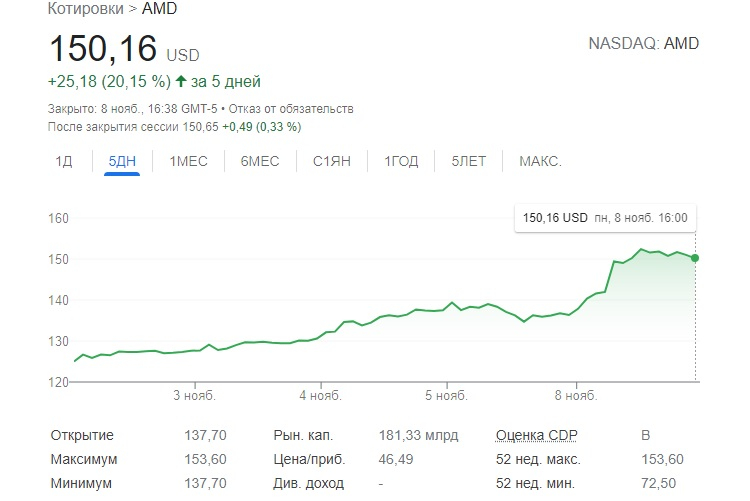Select the 5ДН five-day range tab
Viewport: 750px width, 501px height.
(x=122, y=161)
